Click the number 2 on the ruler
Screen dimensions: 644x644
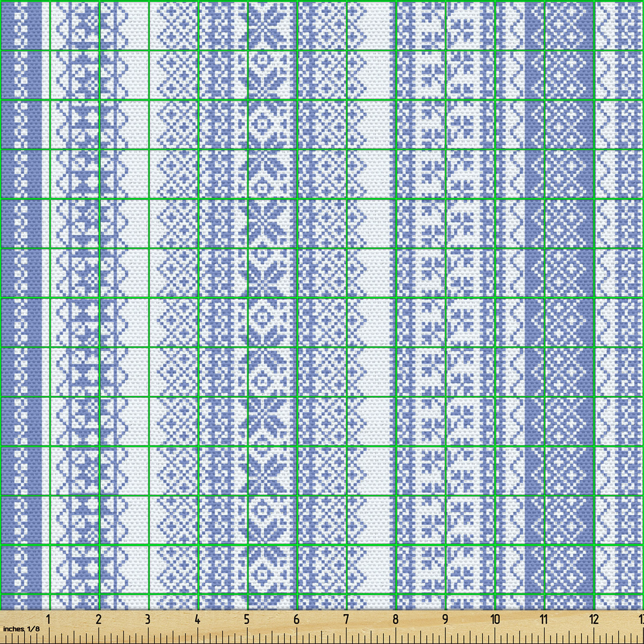(x=98, y=619)
